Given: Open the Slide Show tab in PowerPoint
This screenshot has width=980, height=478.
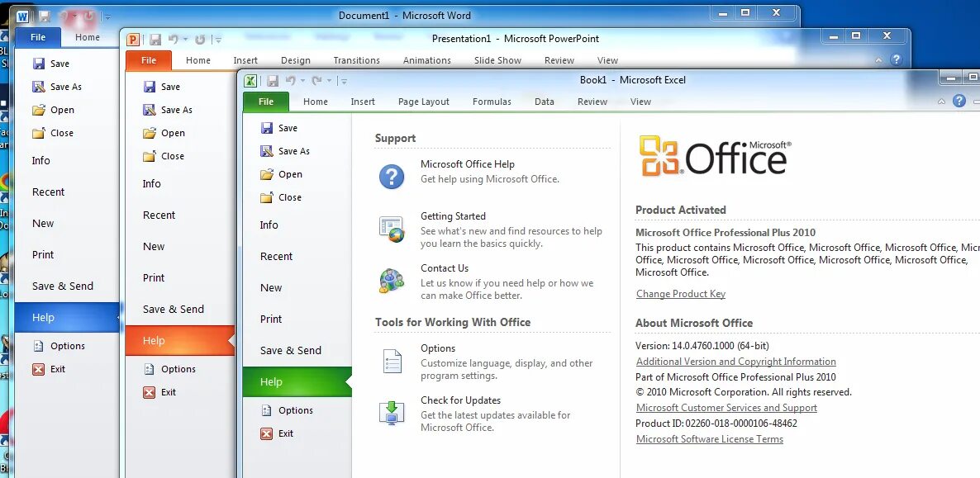Looking at the screenshot, I should [x=497, y=60].
